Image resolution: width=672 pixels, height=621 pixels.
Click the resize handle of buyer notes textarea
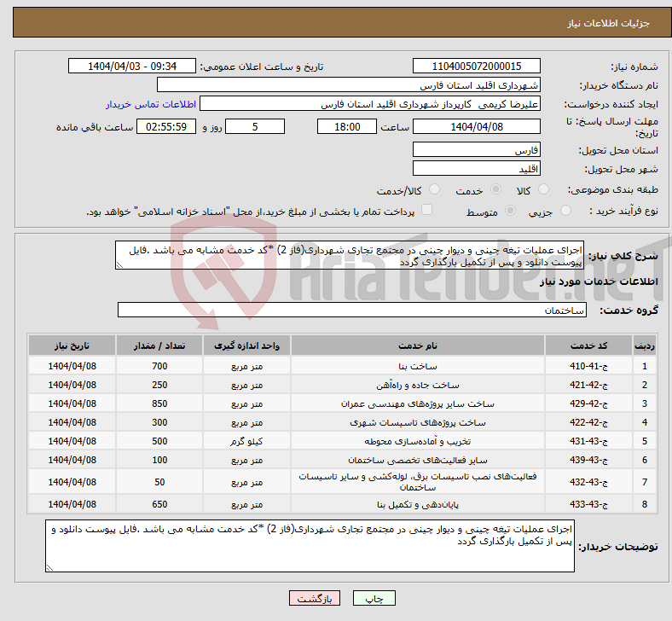click(x=49, y=568)
